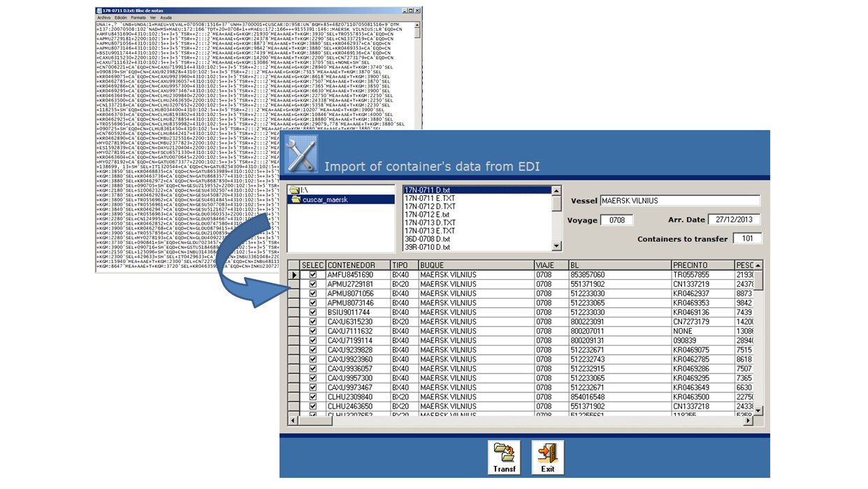The height and width of the screenshot is (489, 868).
Task: Uncheck container BSIU9011744
Action: pos(313,313)
